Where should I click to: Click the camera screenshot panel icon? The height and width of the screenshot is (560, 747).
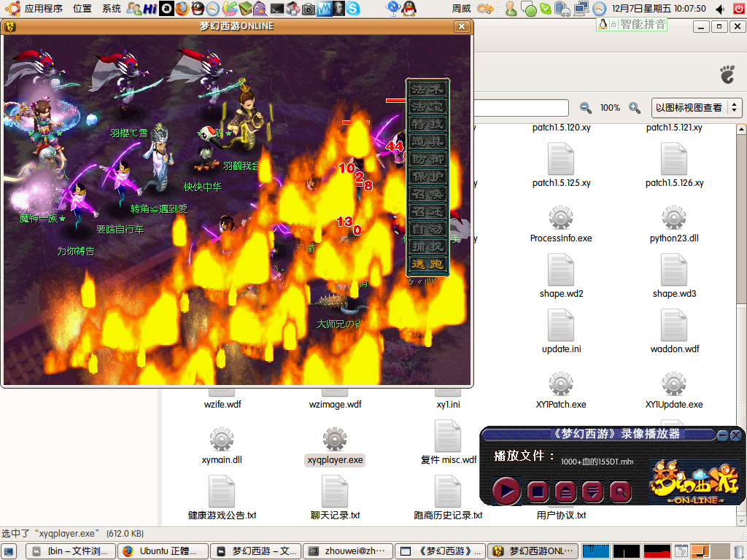309,8
